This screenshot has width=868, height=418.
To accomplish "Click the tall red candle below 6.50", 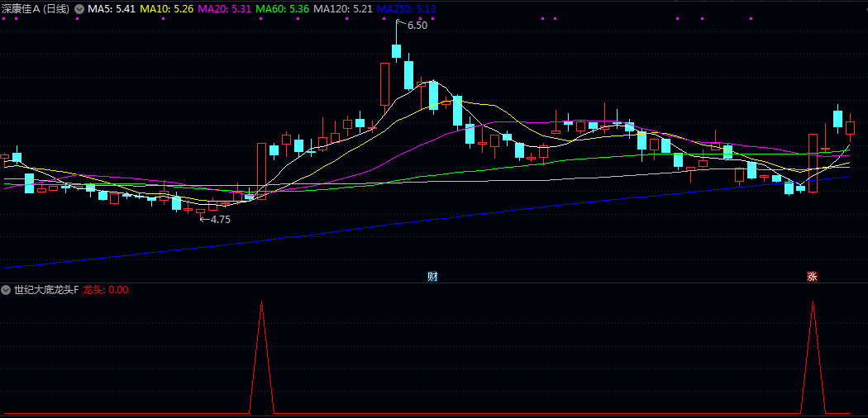I will 384,83.
